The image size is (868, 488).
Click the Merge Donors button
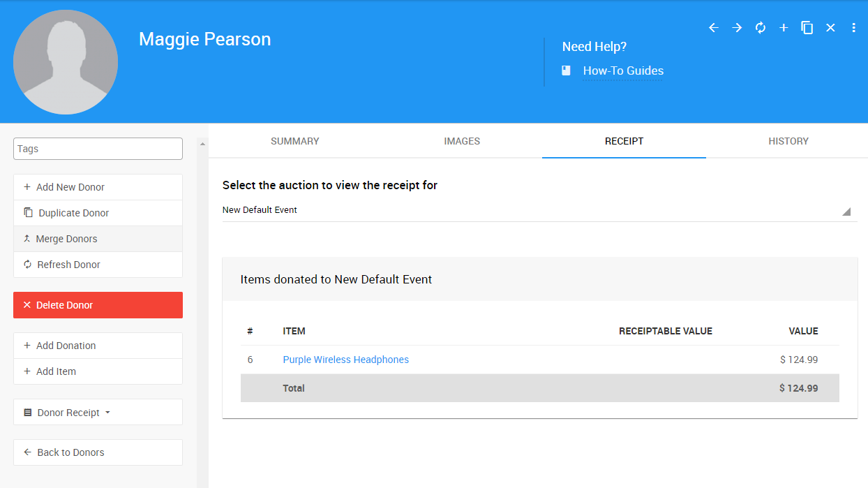(98, 239)
